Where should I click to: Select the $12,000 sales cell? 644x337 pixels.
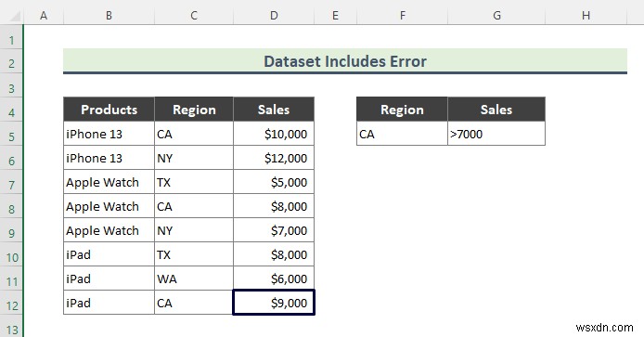pos(274,158)
